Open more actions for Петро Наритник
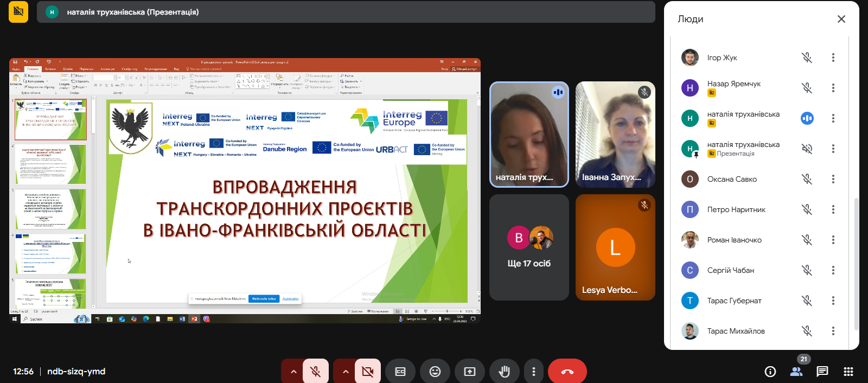The height and width of the screenshot is (383, 868). 833,209
